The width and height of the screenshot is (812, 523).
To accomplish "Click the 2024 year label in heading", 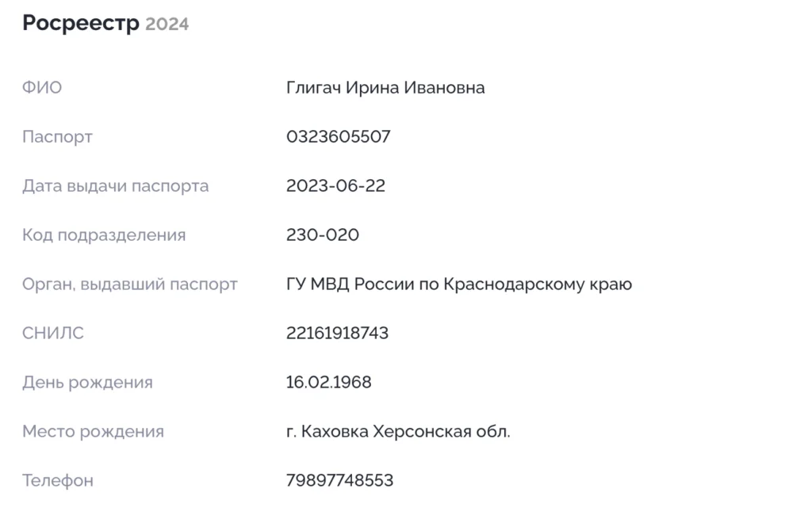I will (x=167, y=25).
